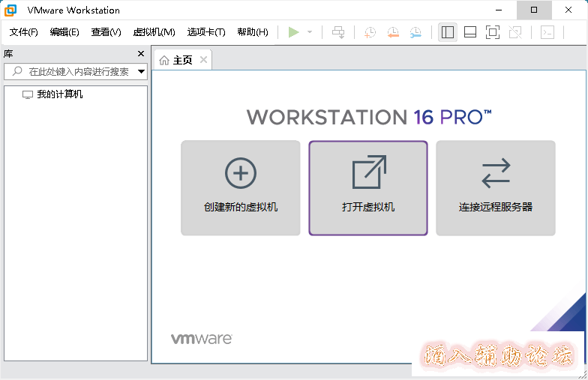The height and width of the screenshot is (380, 588).
Task: Click 打开虚拟机 button
Action: point(368,187)
